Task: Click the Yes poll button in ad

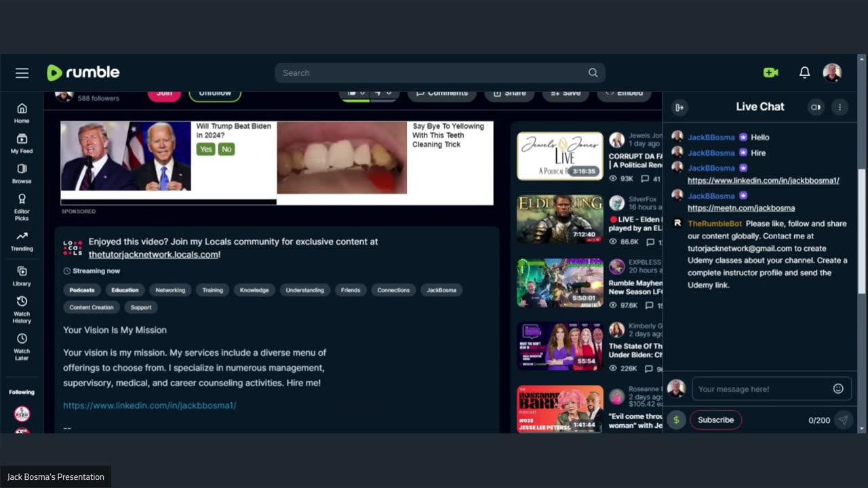Action: [205, 149]
